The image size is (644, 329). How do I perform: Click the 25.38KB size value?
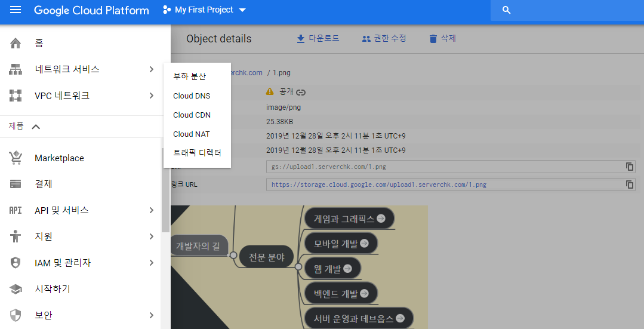[279, 122]
